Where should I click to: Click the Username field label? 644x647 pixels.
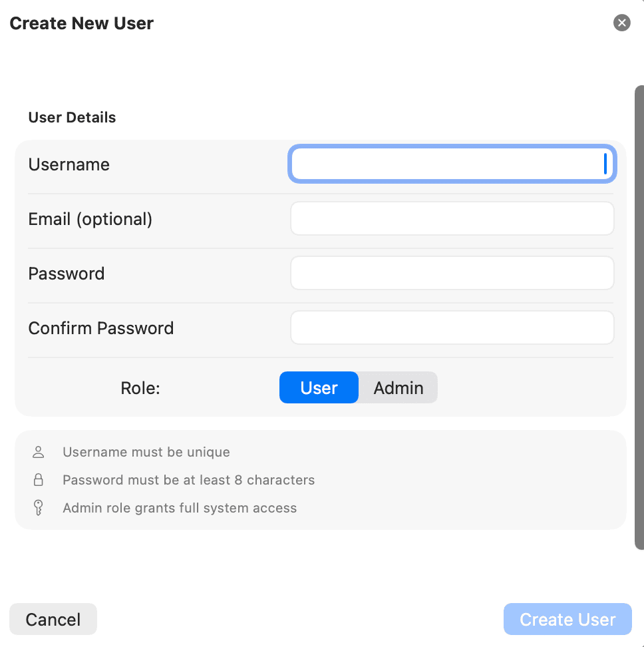pos(69,164)
